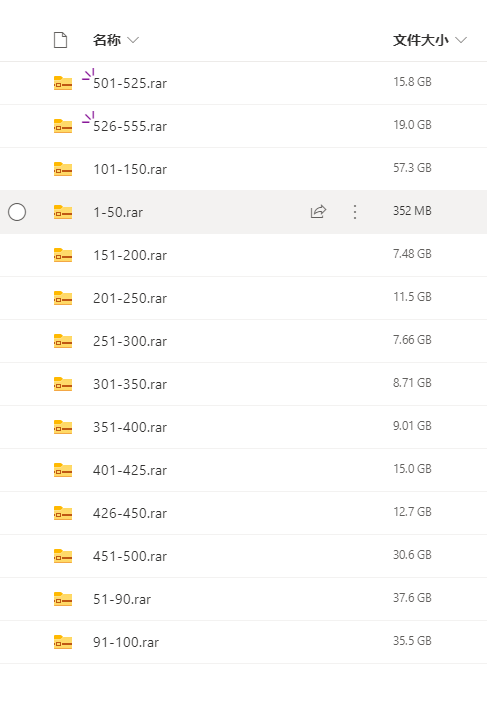Click the 12.7 GB size of 426-450.rar
This screenshot has width=487, height=723.
tap(412, 512)
